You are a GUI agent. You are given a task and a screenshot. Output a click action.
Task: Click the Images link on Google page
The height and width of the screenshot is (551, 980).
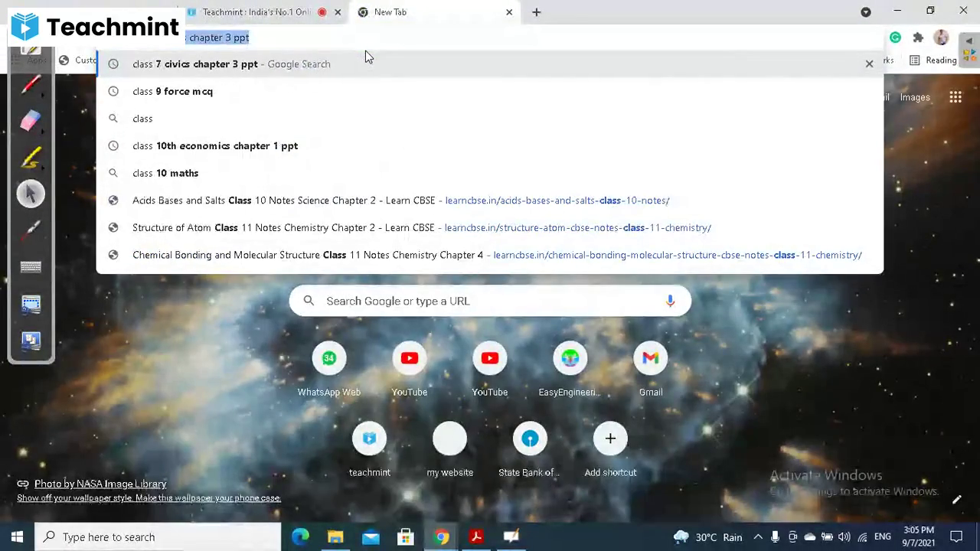915,97
